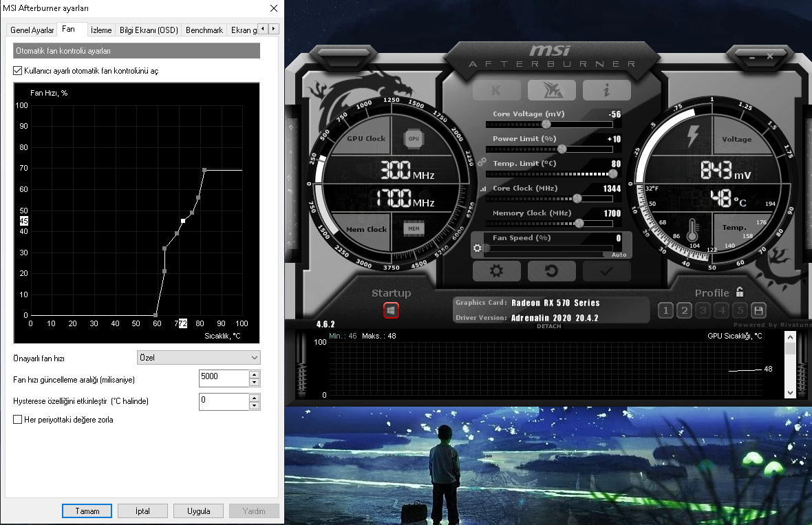This screenshot has width=812, height=525.
Task: Click the OC Scanner icon button
Action: 551,90
